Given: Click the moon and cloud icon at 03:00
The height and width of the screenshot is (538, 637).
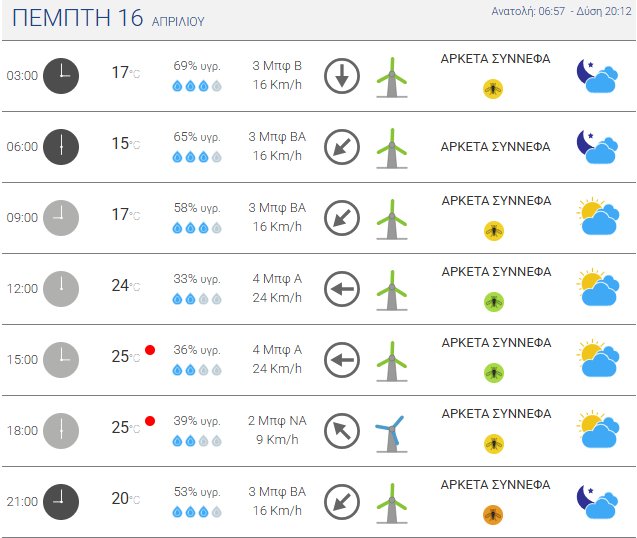Looking at the screenshot, I should (x=596, y=76).
